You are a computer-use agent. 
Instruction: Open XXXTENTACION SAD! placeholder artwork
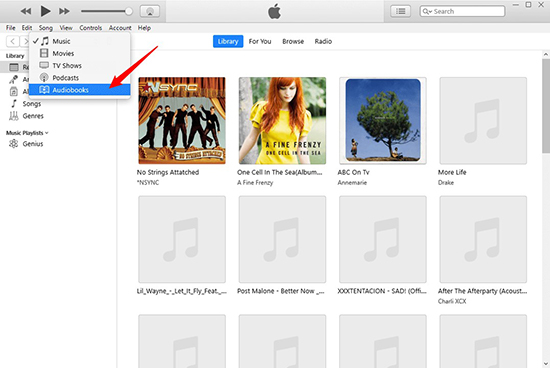pos(383,239)
